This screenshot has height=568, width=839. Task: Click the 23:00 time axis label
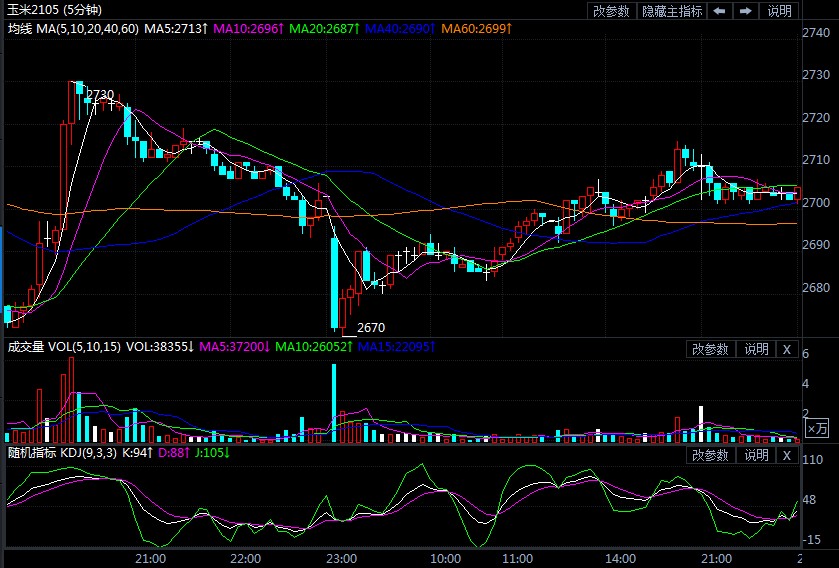[x=342, y=557]
